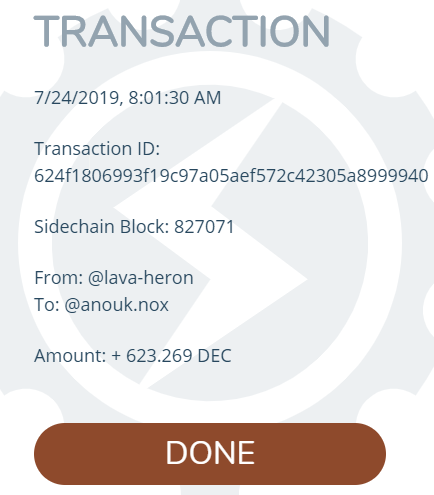Click the 'From:' label

[x=59, y=278]
